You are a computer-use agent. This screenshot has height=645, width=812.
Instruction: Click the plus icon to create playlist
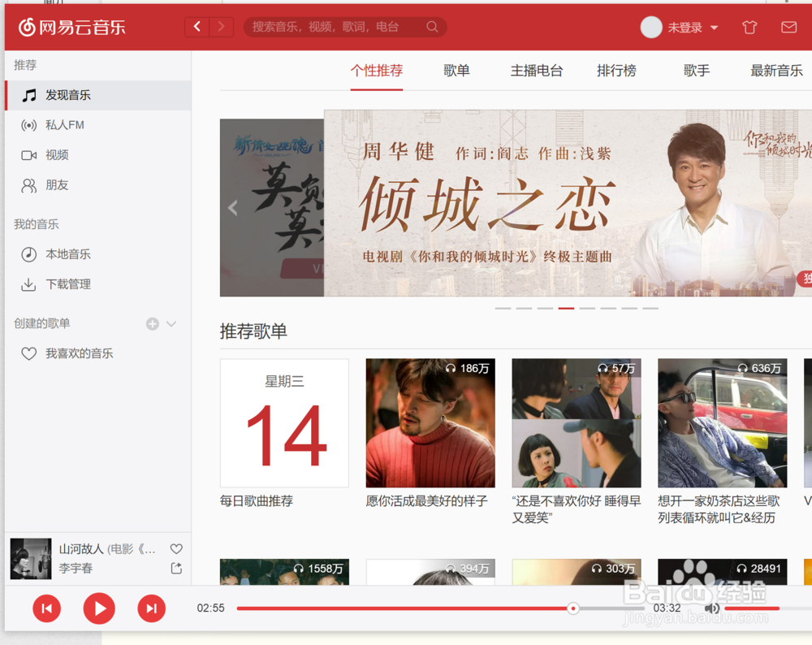tap(153, 324)
